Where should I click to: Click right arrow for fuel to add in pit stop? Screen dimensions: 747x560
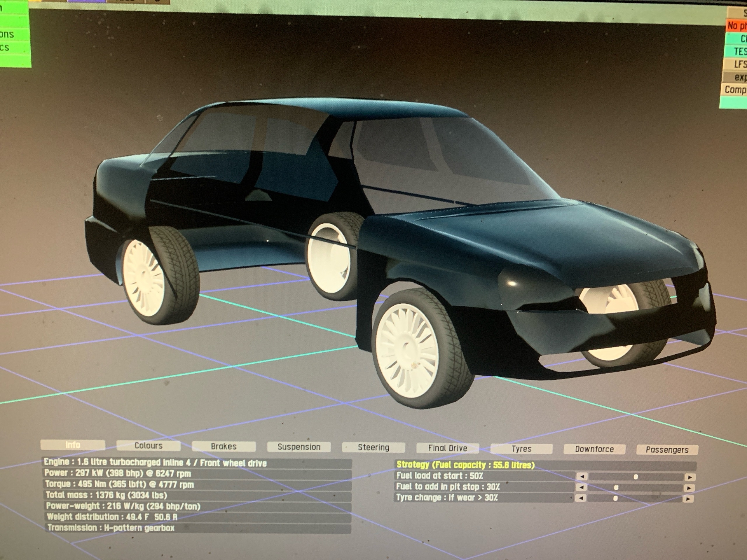pyautogui.click(x=689, y=488)
